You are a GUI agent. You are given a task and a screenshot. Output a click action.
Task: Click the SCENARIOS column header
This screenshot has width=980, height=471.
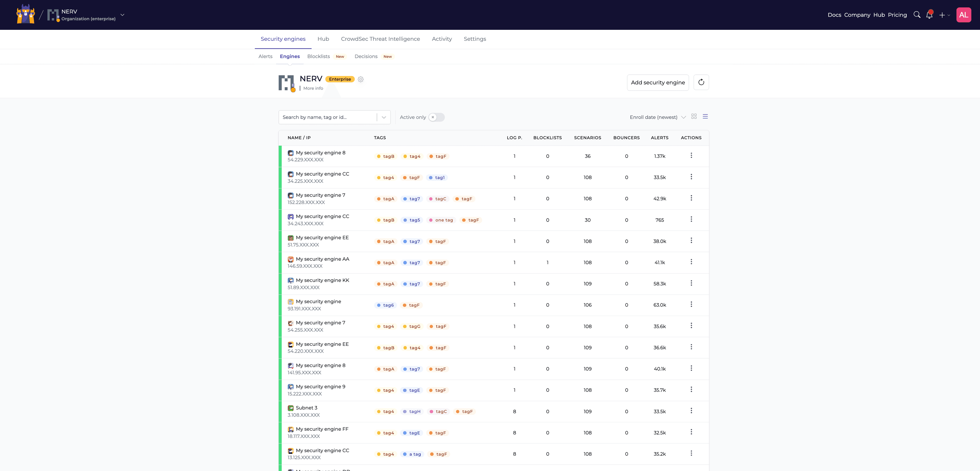pyautogui.click(x=587, y=138)
